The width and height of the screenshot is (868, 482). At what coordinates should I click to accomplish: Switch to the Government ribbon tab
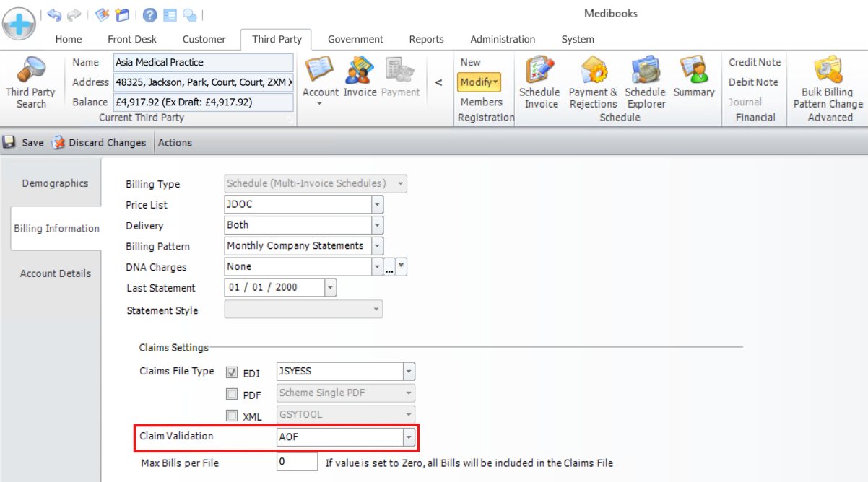pyautogui.click(x=355, y=40)
